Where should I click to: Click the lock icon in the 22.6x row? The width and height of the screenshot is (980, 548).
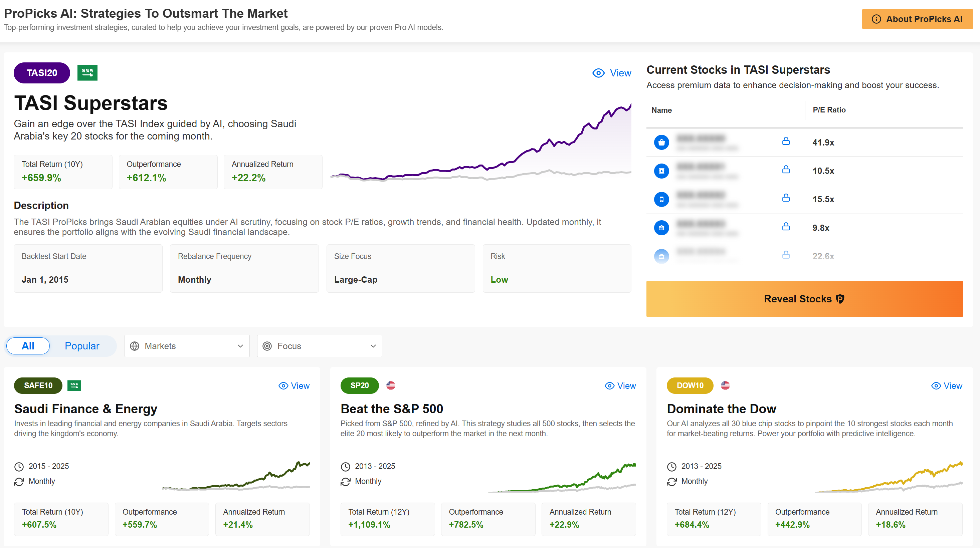(x=786, y=255)
